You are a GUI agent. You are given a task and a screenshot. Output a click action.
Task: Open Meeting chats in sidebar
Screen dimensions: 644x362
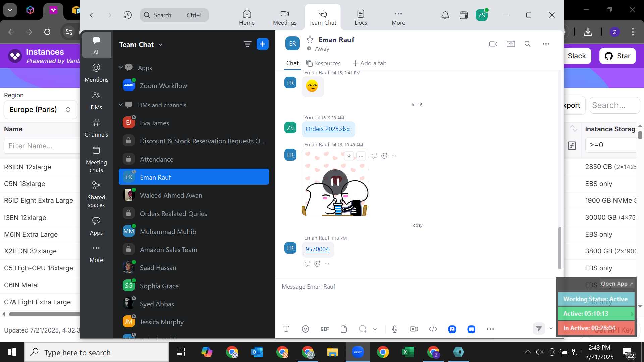[x=96, y=159]
